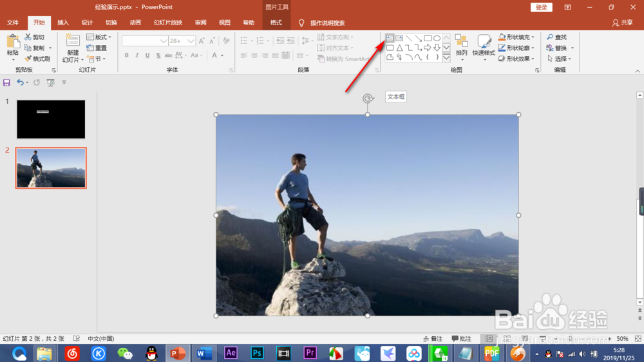This screenshot has height=362, width=644.
Task: Open Find (查找) in editing group
Action: pos(557,37)
